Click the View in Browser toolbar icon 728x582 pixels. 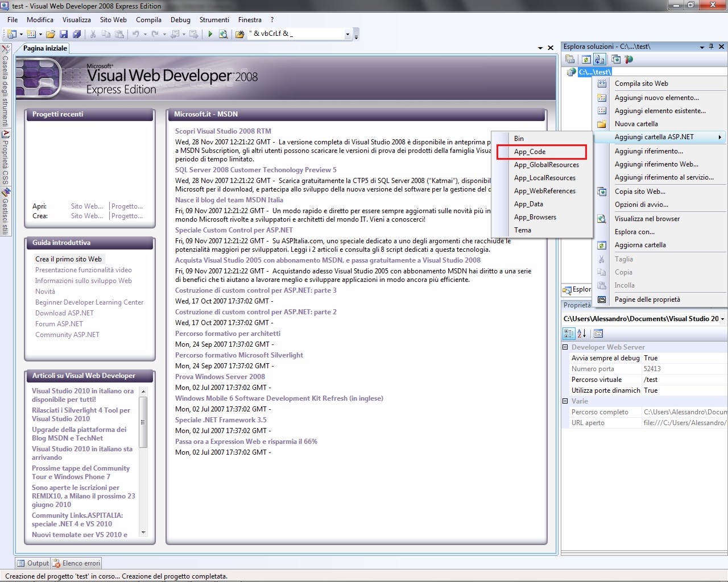click(x=224, y=34)
